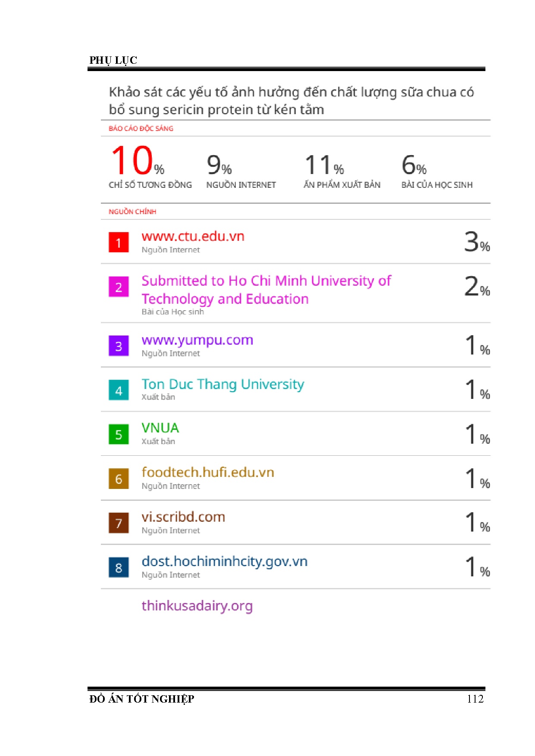Click the 11% published works statistic
This screenshot has height=756, width=535.
pos(324,165)
